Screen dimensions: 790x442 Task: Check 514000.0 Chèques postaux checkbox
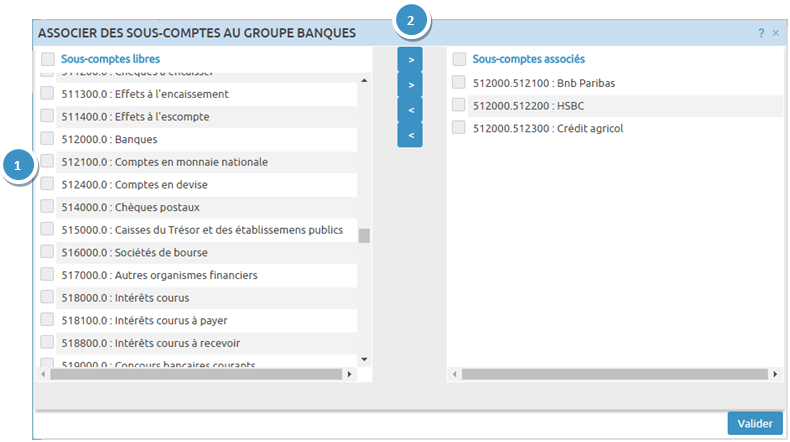47,206
